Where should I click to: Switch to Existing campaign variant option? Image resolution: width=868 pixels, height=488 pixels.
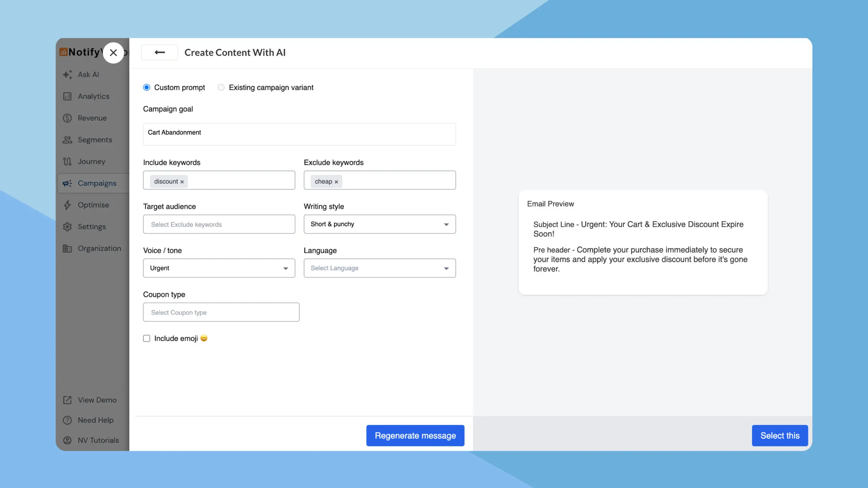pyautogui.click(x=221, y=87)
